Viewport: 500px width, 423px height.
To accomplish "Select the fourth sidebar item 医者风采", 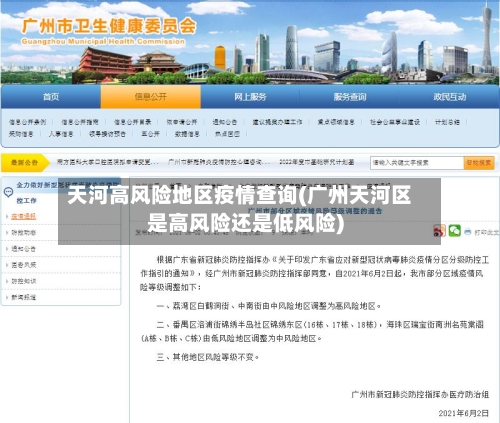I will tap(23, 265).
